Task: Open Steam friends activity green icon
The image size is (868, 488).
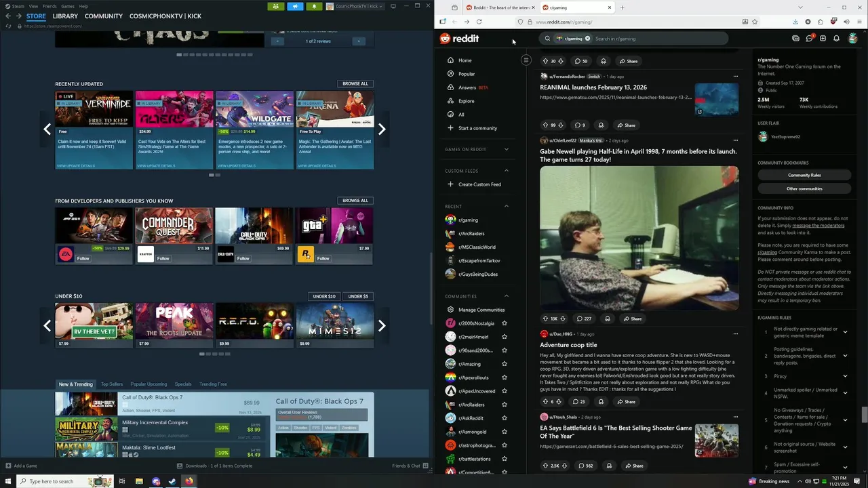Action: pyautogui.click(x=276, y=6)
